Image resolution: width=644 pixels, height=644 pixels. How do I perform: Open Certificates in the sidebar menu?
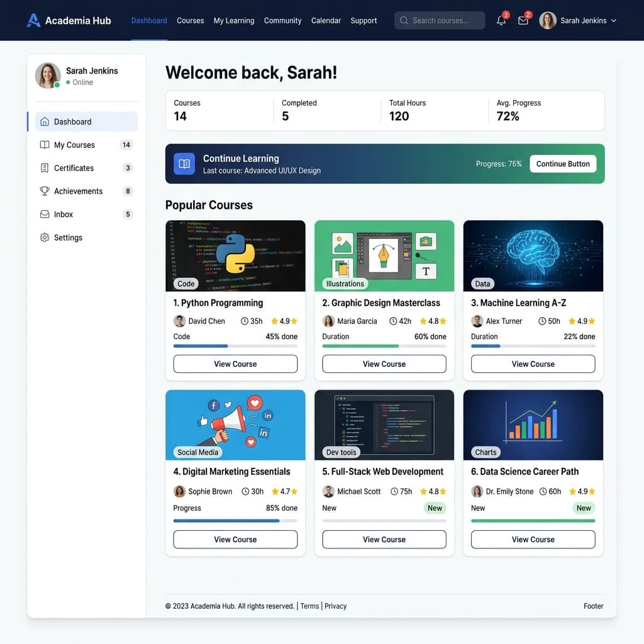click(86, 168)
